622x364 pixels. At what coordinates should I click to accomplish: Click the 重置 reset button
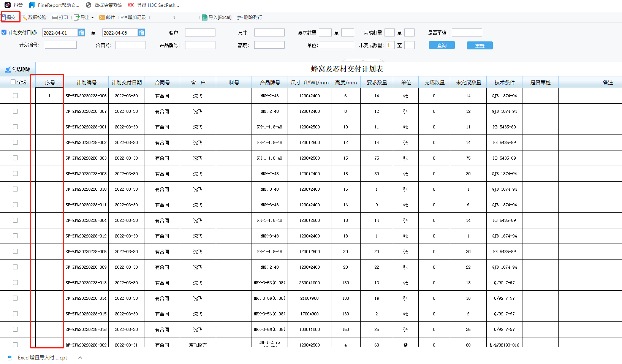[480, 46]
